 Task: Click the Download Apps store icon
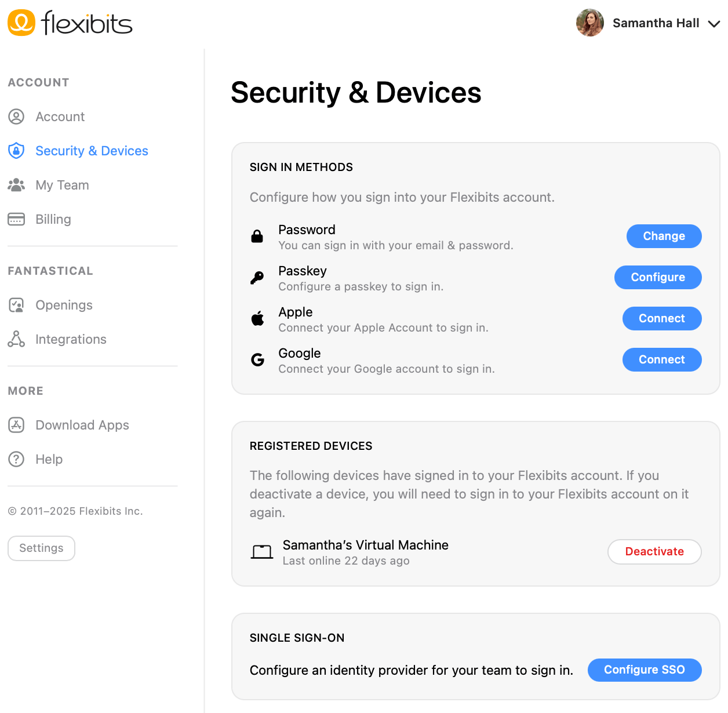click(x=16, y=425)
